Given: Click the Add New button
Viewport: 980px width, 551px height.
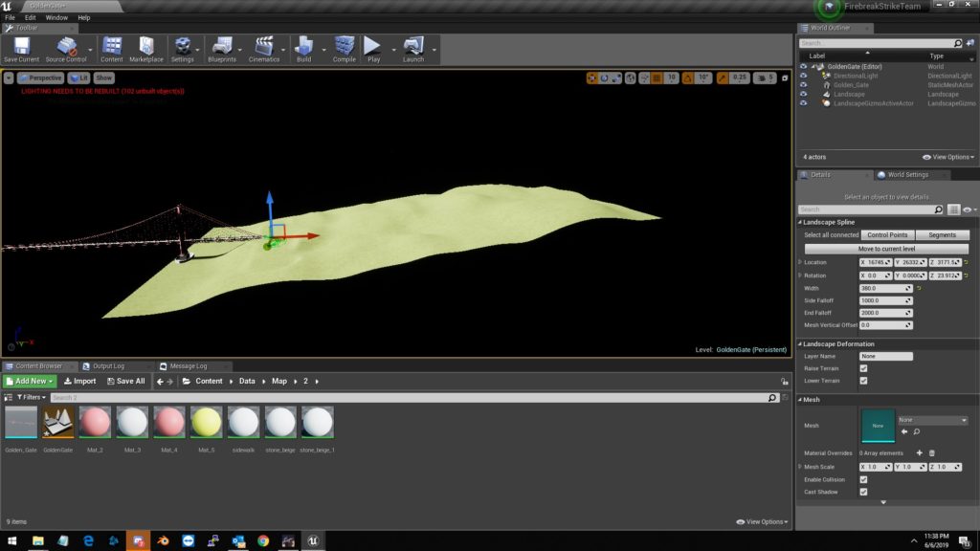Looking at the screenshot, I should (30, 381).
